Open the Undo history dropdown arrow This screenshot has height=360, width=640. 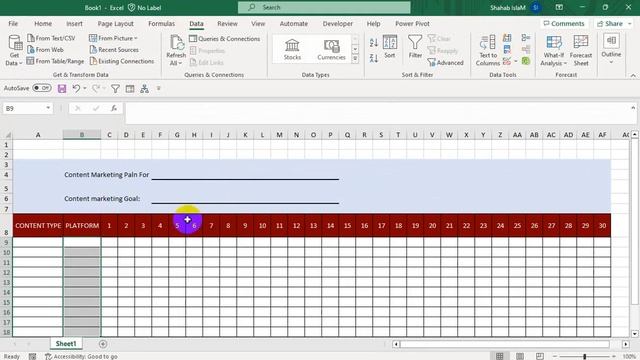tap(84, 88)
